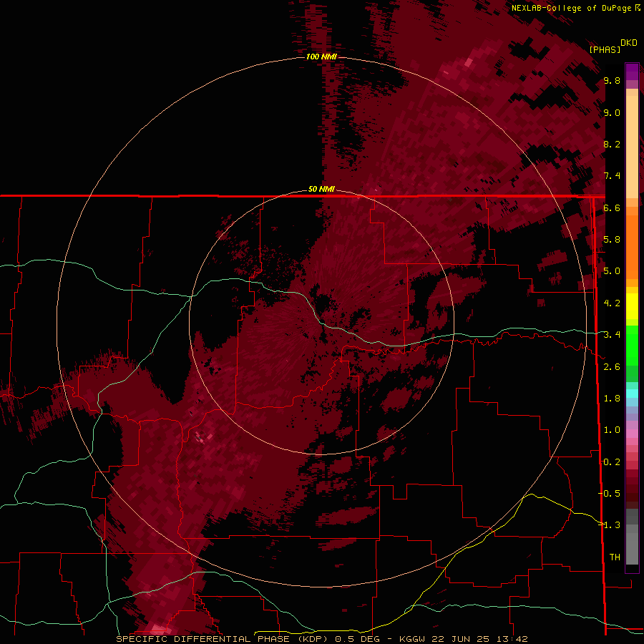644x644 pixels.
Task: Pick the bright green legend swatch near 3.4
Action: pos(632,345)
